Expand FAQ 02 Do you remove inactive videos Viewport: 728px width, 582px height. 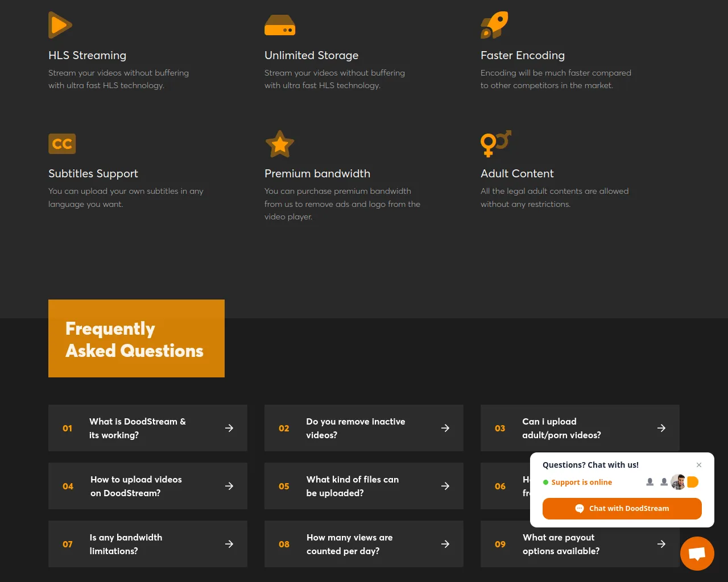pos(364,428)
